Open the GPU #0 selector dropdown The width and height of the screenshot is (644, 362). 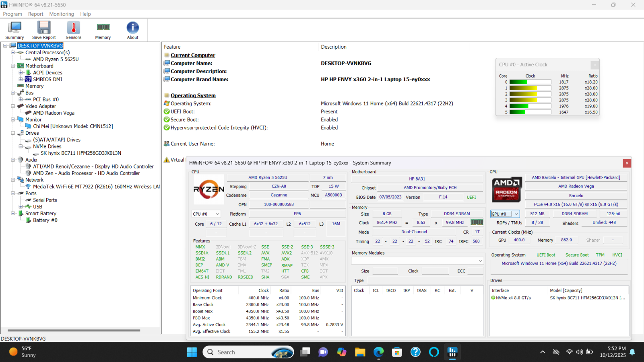pos(505,214)
